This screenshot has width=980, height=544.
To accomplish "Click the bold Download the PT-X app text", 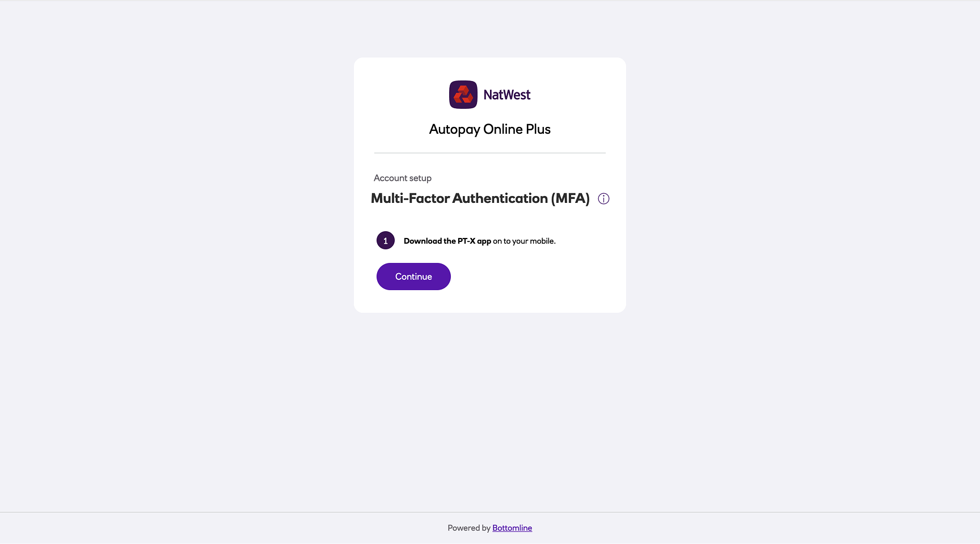I will pos(447,241).
